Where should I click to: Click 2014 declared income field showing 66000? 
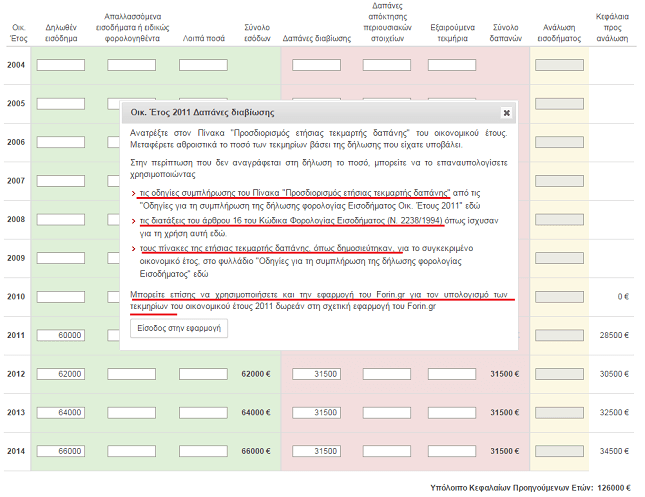pos(61,451)
